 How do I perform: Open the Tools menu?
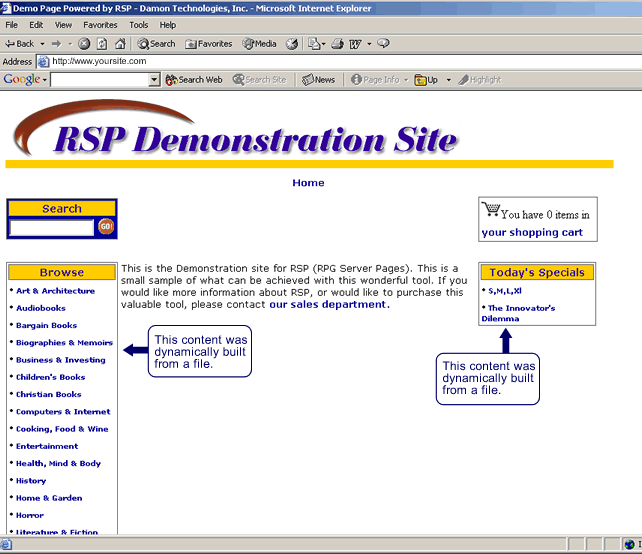[x=139, y=25]
